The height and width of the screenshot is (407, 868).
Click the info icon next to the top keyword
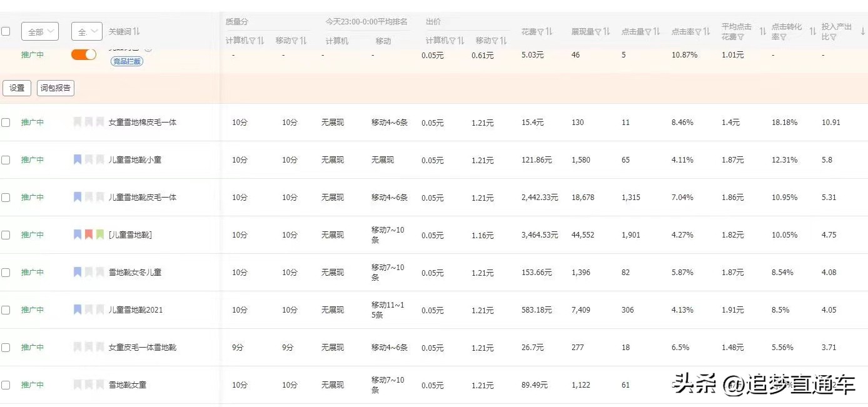[x=148, y=48]
